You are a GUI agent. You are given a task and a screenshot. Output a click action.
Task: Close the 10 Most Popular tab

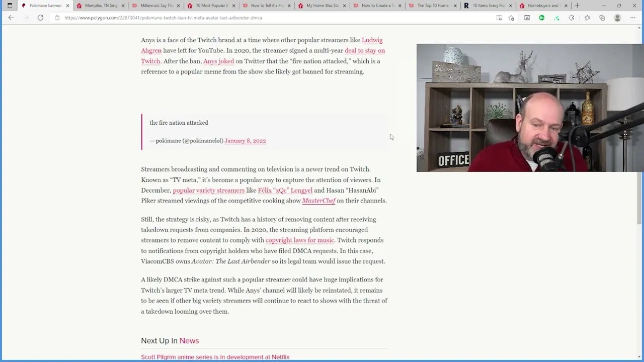tap(233, 6)
